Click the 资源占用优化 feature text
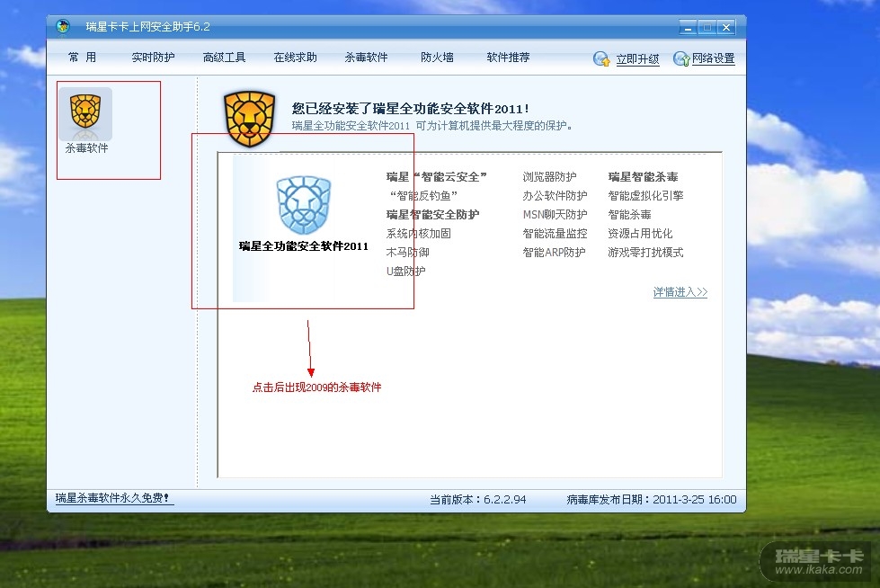Image resolution: width=880 pixels, height=588 pixels. 640,234
